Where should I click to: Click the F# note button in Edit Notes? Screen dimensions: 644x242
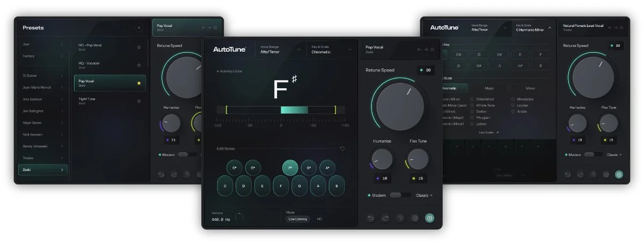point(290,168)
